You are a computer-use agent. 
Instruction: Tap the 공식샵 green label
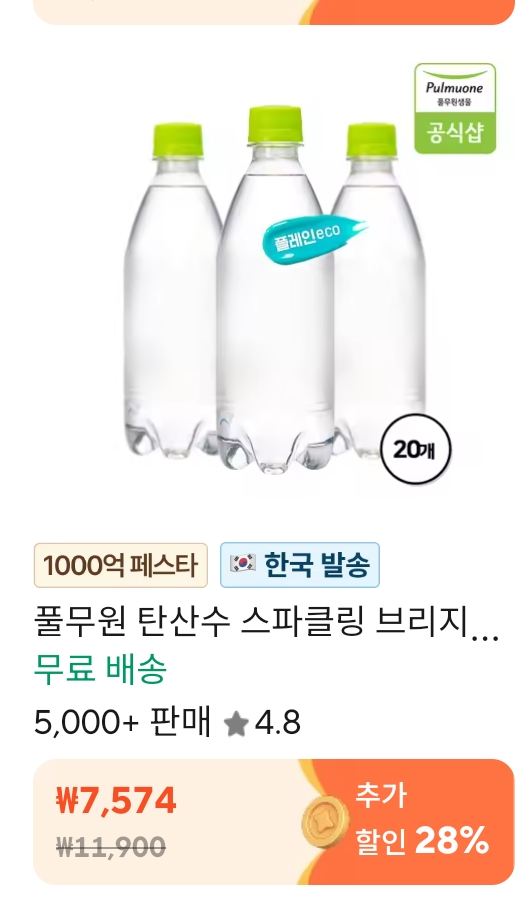[x=455, y=133]
